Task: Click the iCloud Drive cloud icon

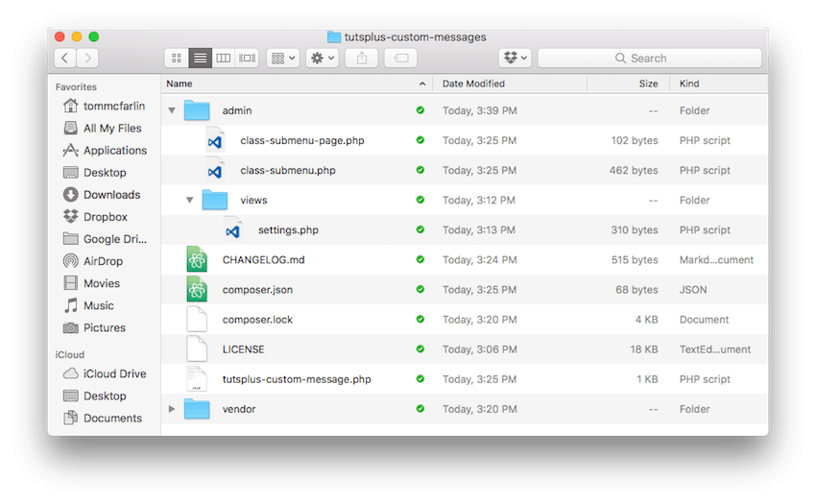Action: 70,373
